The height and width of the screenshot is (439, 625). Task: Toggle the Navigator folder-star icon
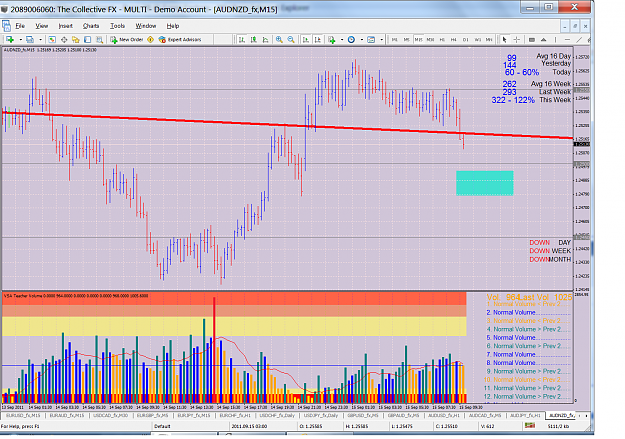[76, 39]
